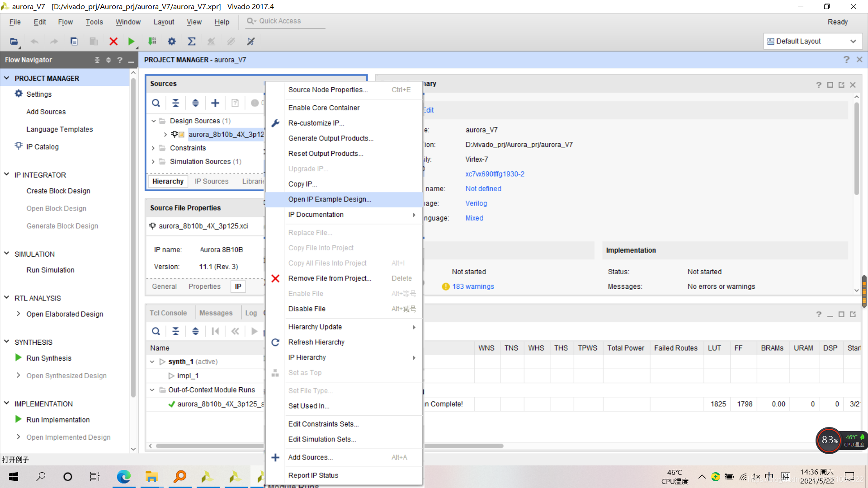
Task: Open Settings gear in the main toolbar
Action: (x=172, y=41)
